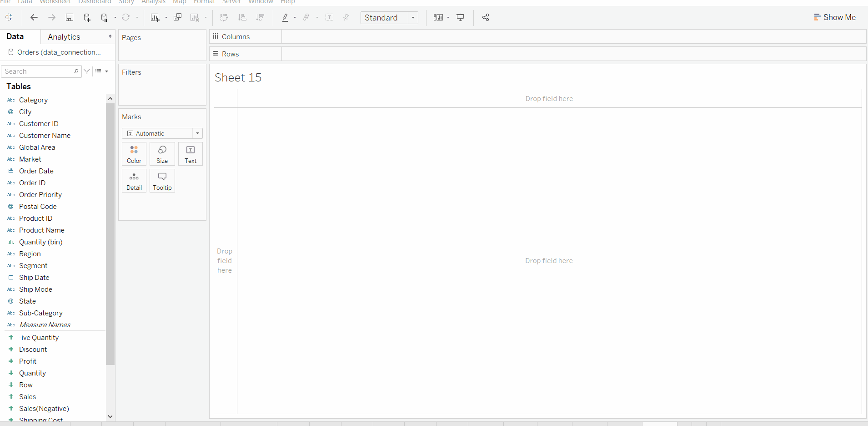Save the workbook with the disk icon

tap(70, 17)
